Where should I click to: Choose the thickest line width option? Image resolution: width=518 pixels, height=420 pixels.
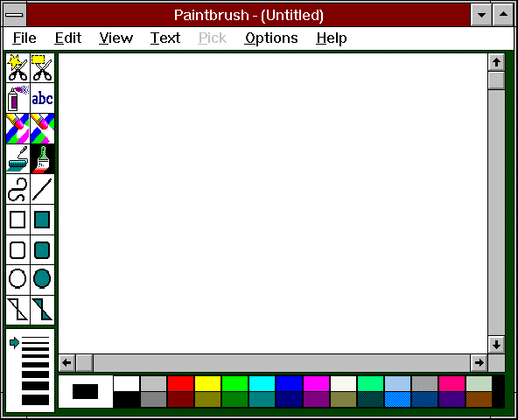tap(35, 400)
